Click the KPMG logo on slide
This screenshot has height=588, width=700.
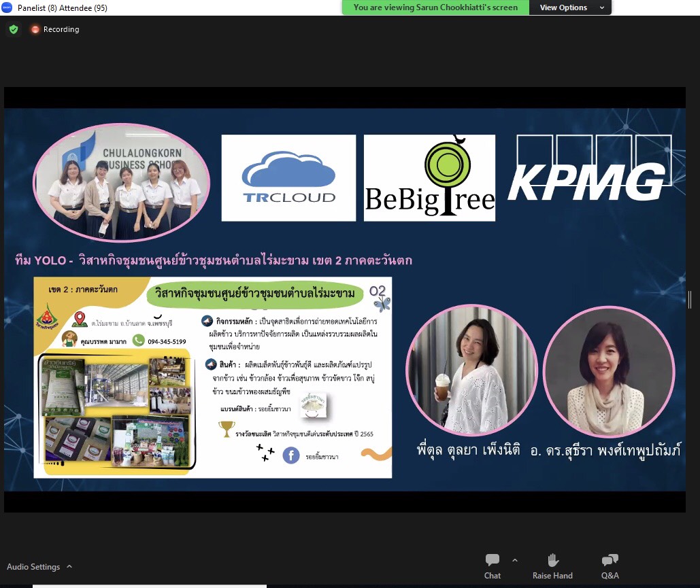(589, 168)
